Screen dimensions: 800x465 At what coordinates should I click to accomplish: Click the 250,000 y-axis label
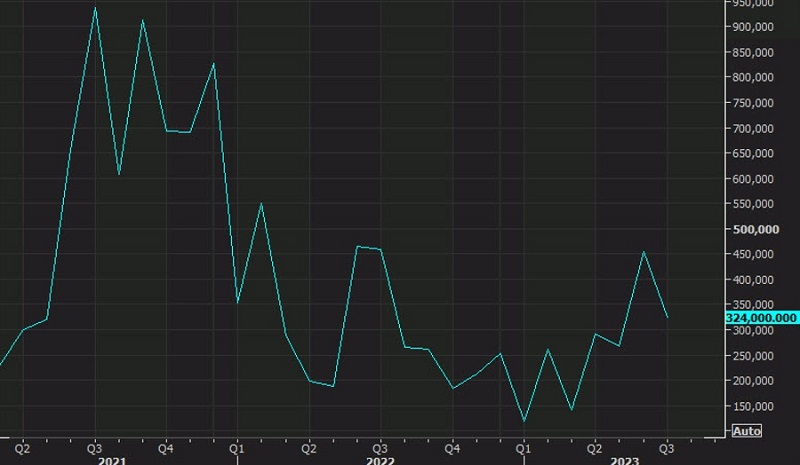click(x=753, y=356)
